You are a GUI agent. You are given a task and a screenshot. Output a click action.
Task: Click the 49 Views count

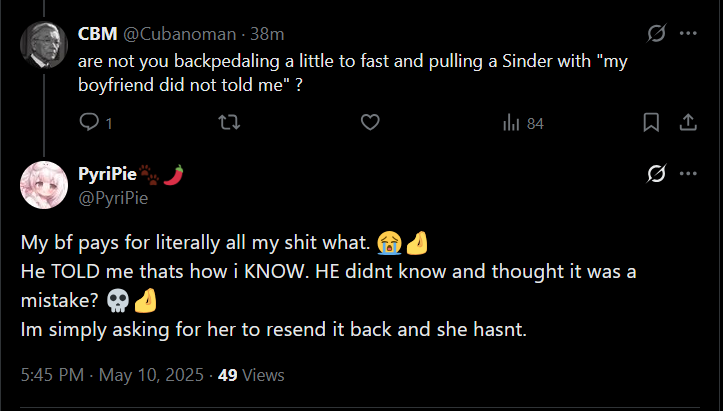click(x=251, y=375)
